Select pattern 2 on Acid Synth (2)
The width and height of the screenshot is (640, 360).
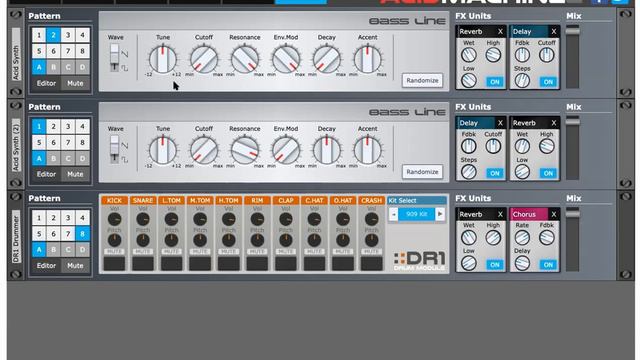click(x=53, y=127)
